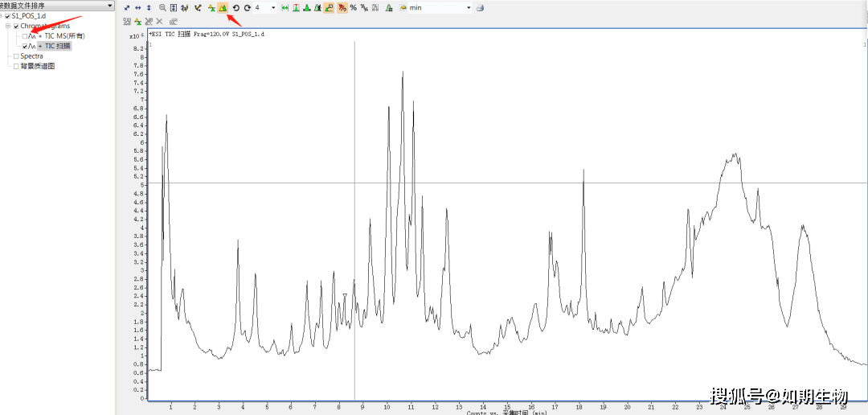The image size is (868, 415).
Task: Open the 'min' time unit dropdown
Action: [x=469, y=7]
